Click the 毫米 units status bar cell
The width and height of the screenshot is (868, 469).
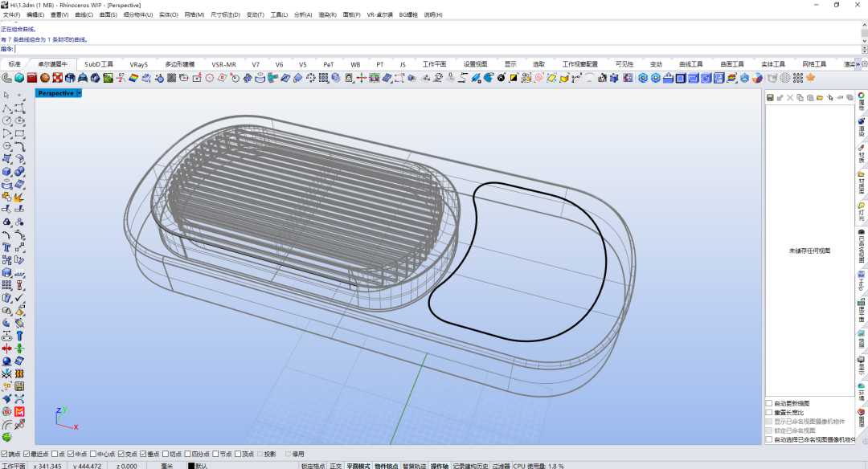pos(166,466)
